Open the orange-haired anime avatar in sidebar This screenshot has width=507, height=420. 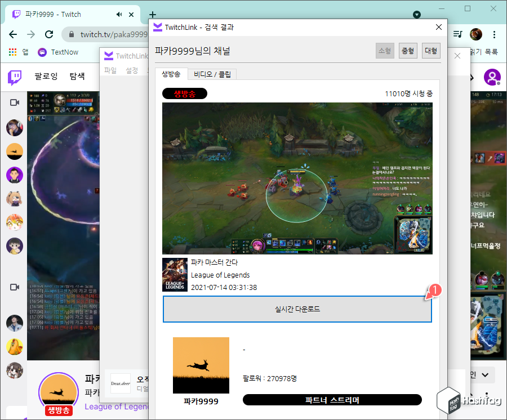pyautogui.click(x=15, y=222)
